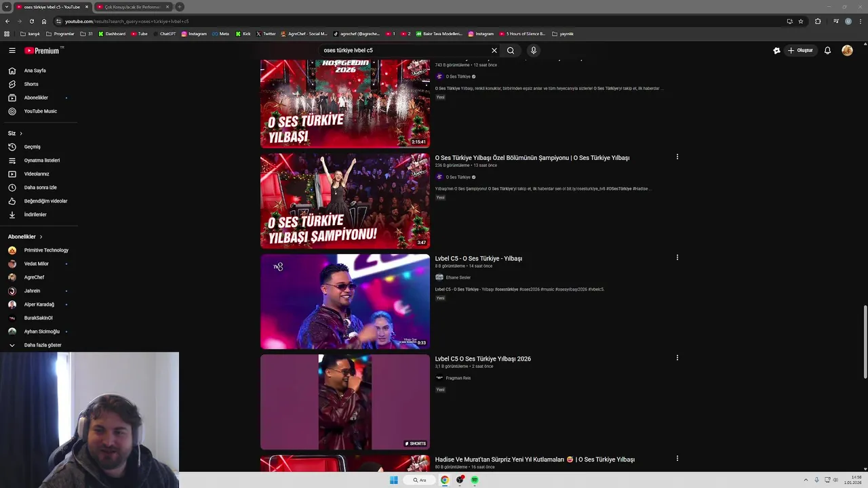Open the browser extensions puzzle icon
Viewport: 868px width, 488px height.
(x=818, y=21)
